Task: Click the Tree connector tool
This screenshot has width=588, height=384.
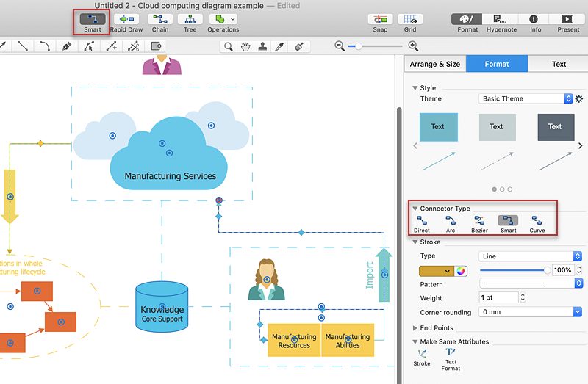Action: coord(190,20)
